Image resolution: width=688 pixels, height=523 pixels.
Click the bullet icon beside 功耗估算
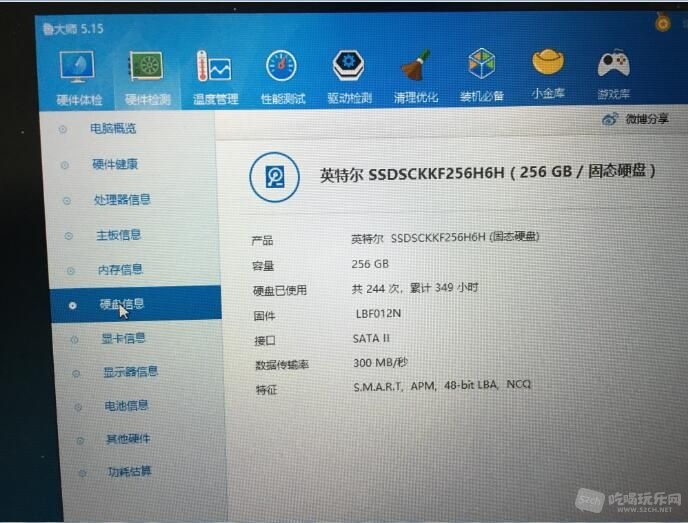point(82,473)
